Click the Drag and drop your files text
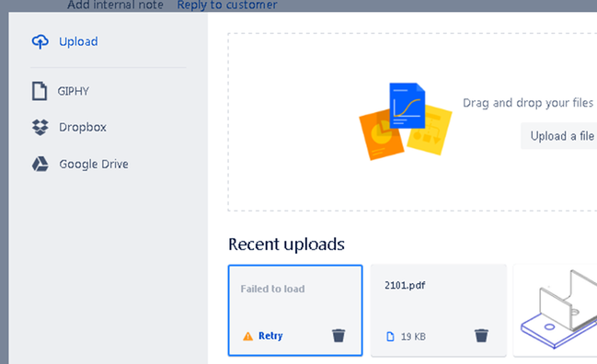Image resolution: width=597 pixels, height=364 pixels. click(x=528, y=103)
